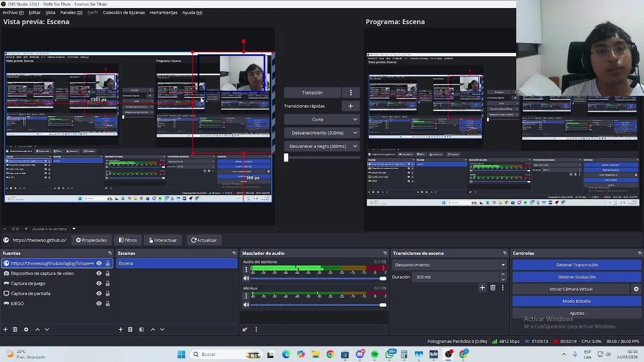Screen dimensions: 644x362
Task: Toggle visibility of the browser source theowoo.github.io
Action: [x=99, y=263]
